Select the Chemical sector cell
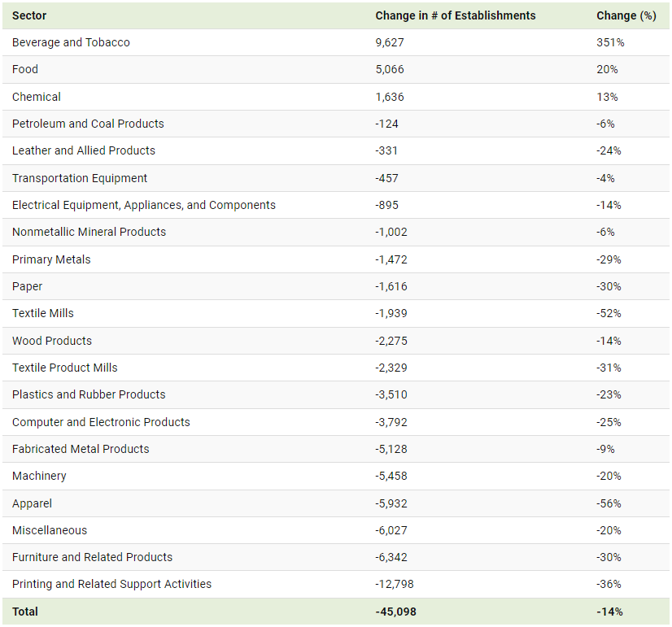This screenshot has width=672, height=627. coord(37,97)
